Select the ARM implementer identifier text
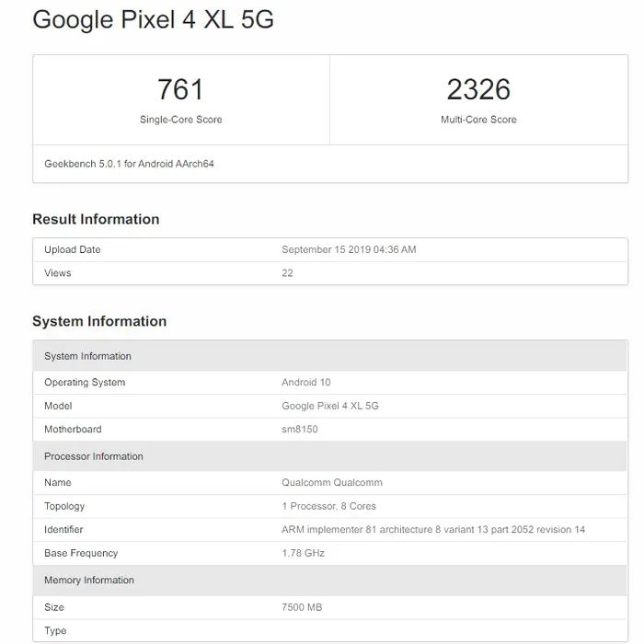The height and width of the screenshot is (644, 644). coord(432,530)
